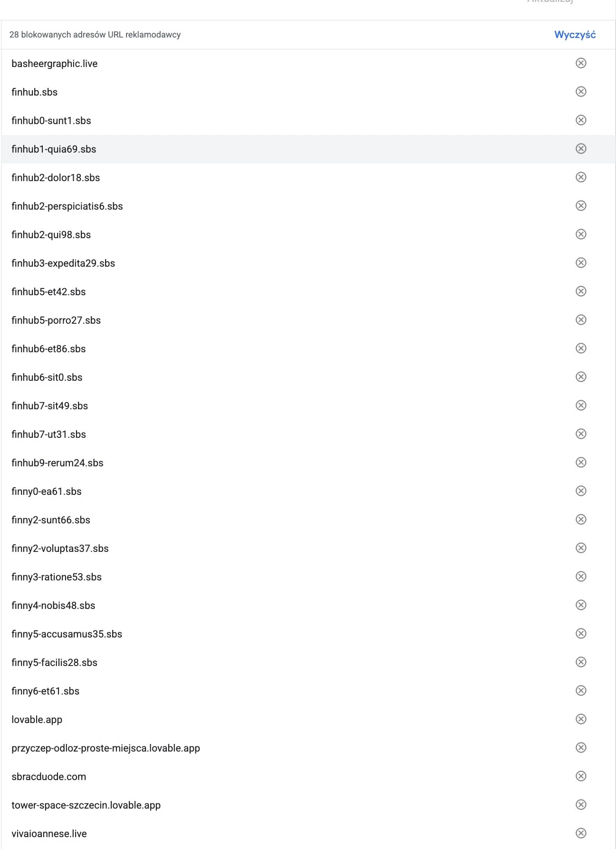Select the finhub0-sunt1.sbs row
This screenshot has width=616, height=849.
point(308,121)
